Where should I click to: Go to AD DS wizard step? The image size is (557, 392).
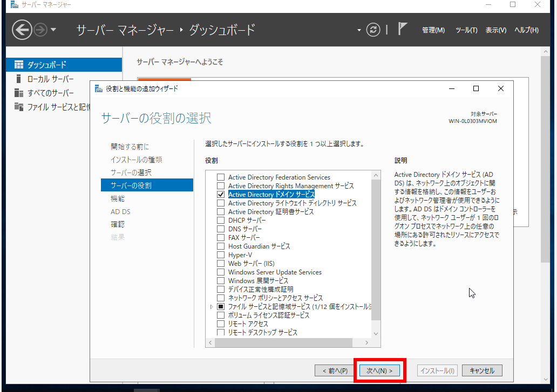(120, 212)
